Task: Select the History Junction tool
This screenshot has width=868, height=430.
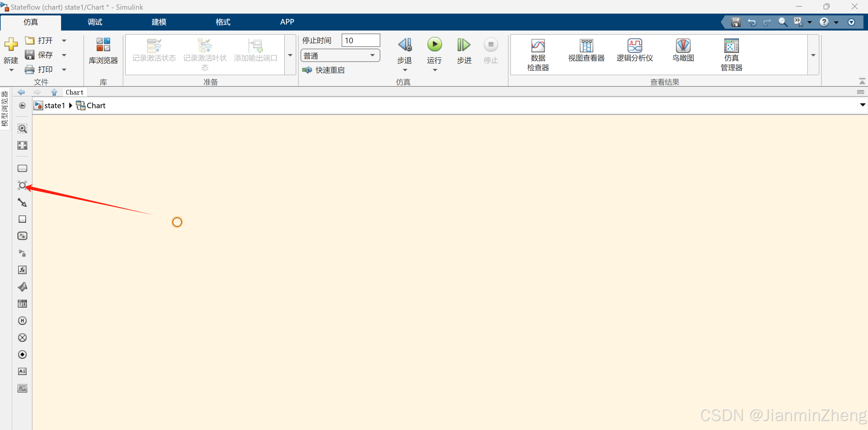Action: coord(22,321)
